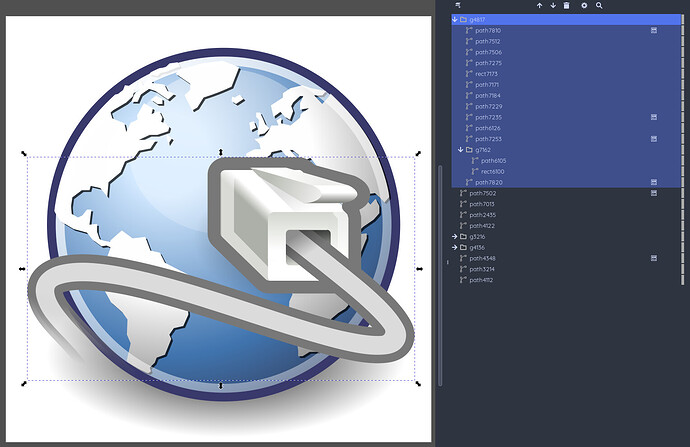Click the path icon beside path7506
690x447 pixels.
[x=469, y=52]
